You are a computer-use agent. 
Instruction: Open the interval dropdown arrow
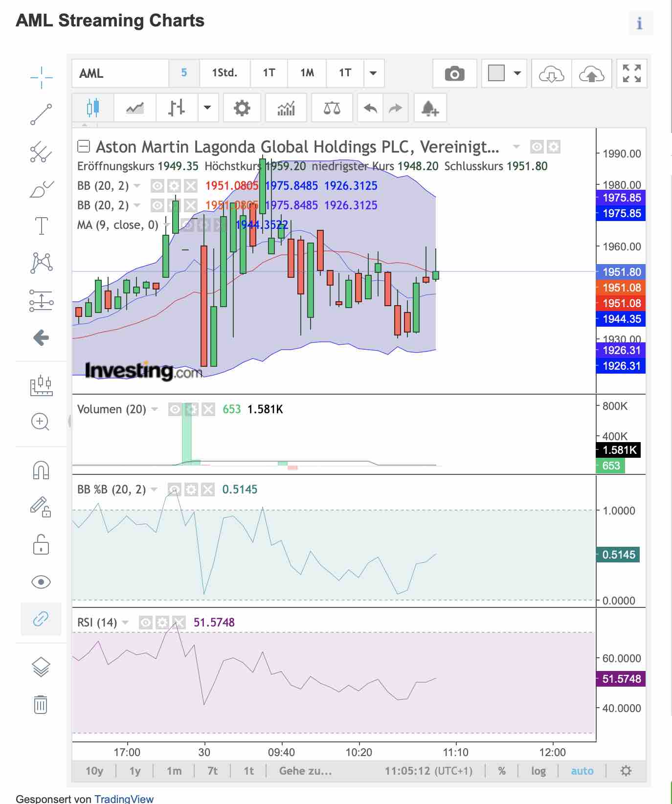(373, 73)
